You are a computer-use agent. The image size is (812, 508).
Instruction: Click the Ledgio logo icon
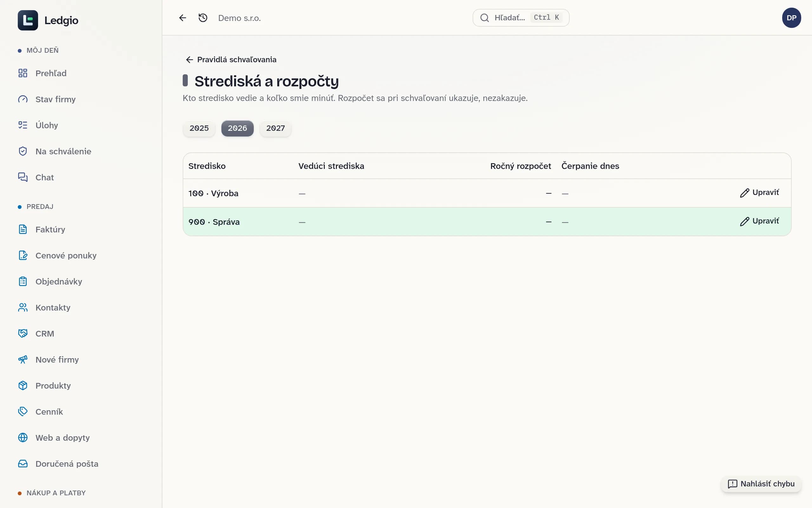tap(28, 20)
